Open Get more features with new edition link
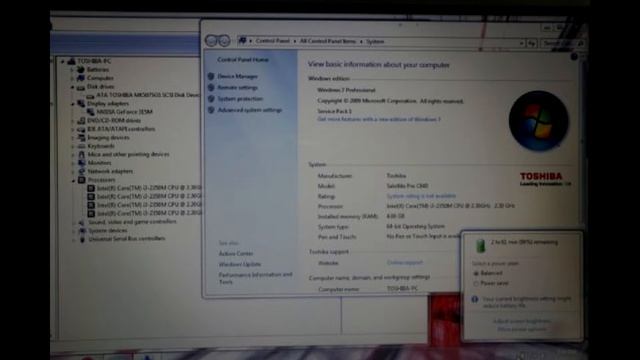The width and height of the screenshot is (640, 360). click(x=379, y=119)
